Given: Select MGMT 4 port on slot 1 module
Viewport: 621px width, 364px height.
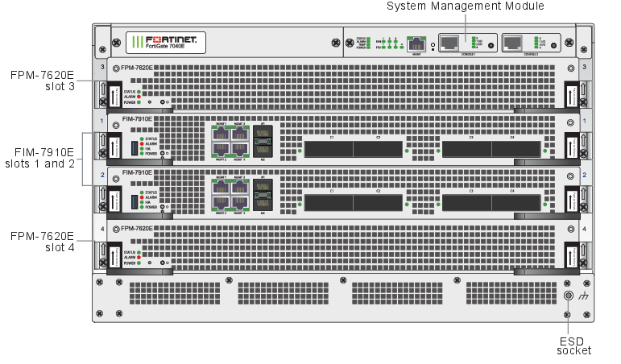Looking at the screenshot, I should click(x=240, y=149).
